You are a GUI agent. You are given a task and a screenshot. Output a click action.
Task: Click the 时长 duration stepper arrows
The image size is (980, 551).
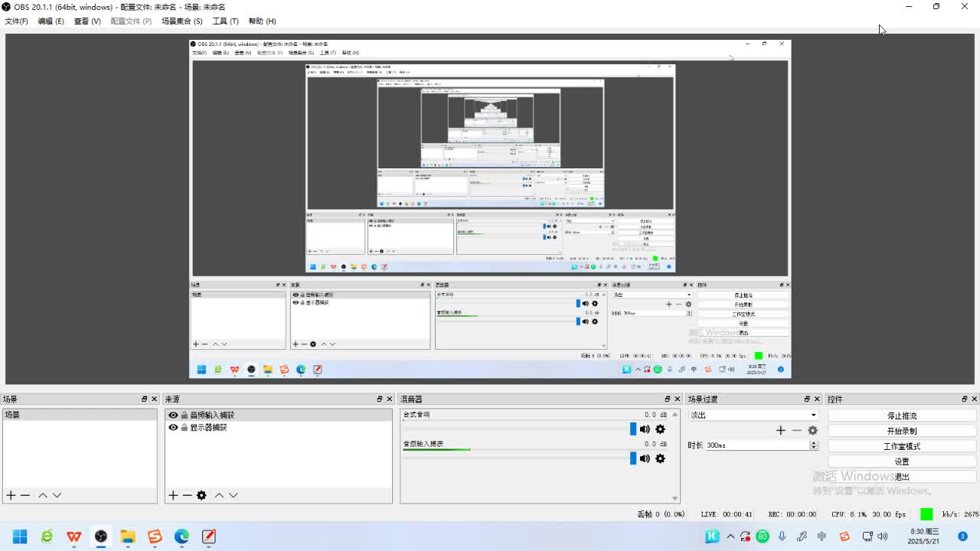[x=814, y=445]
